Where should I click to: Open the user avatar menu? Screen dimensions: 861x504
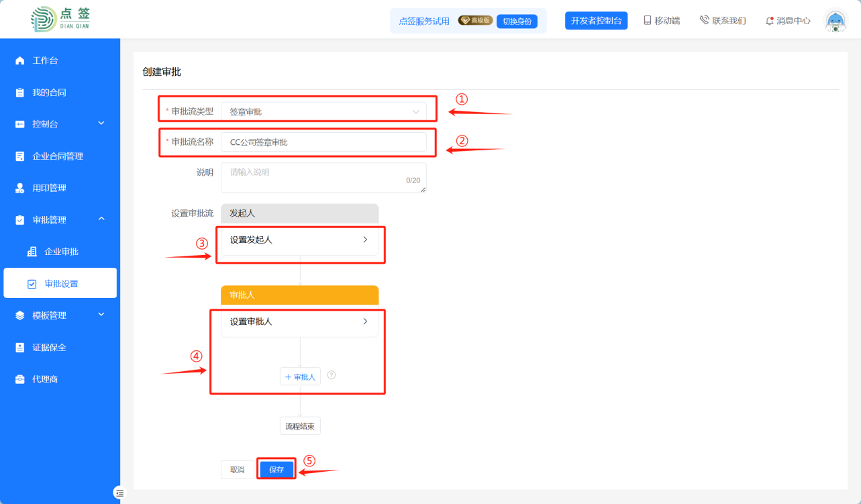click(x=835, y=21)
